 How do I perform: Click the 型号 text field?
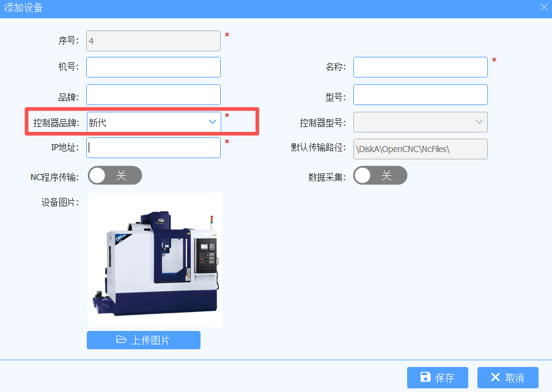pyautogui.click(x=421, y=95)
